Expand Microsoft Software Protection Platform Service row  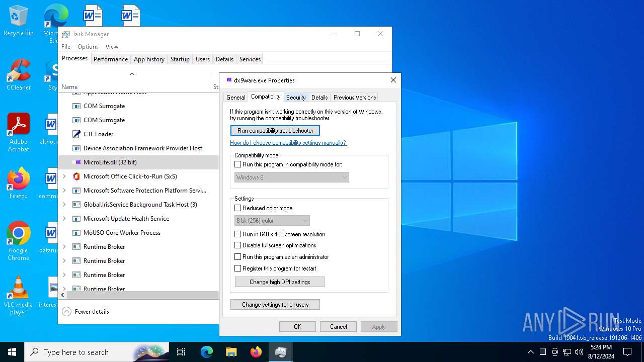(x=64, y=191)
